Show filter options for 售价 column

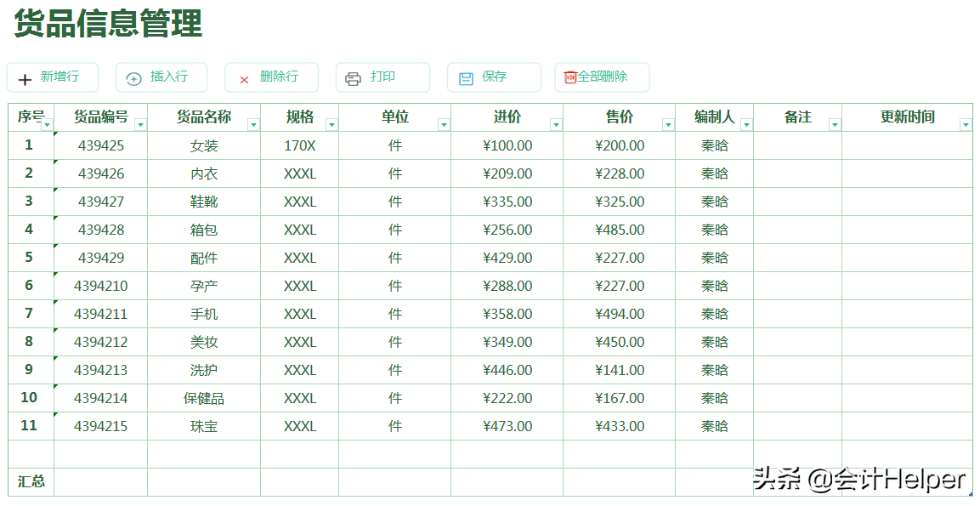click(668, 124)
